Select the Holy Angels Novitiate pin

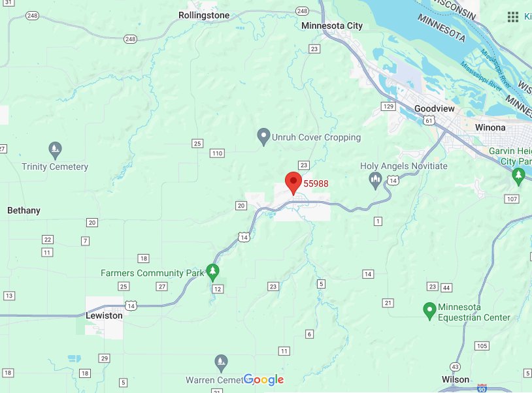[375, 181]
